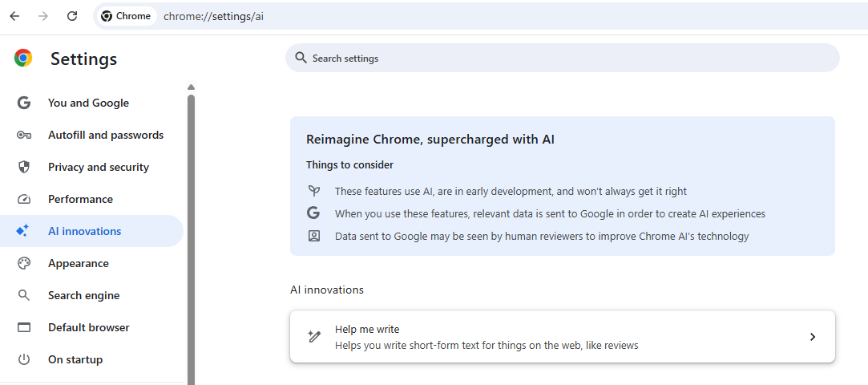Open the Help me write row

[563, 337]
